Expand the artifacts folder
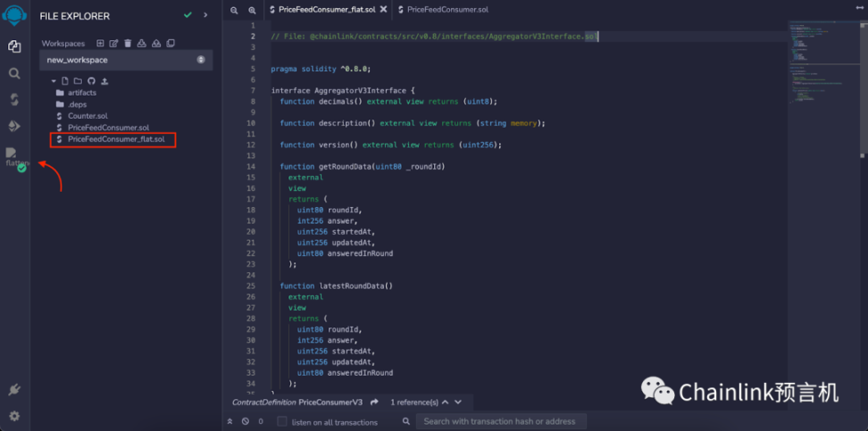The width and height of the screenshot is (868, 431). 81,93
